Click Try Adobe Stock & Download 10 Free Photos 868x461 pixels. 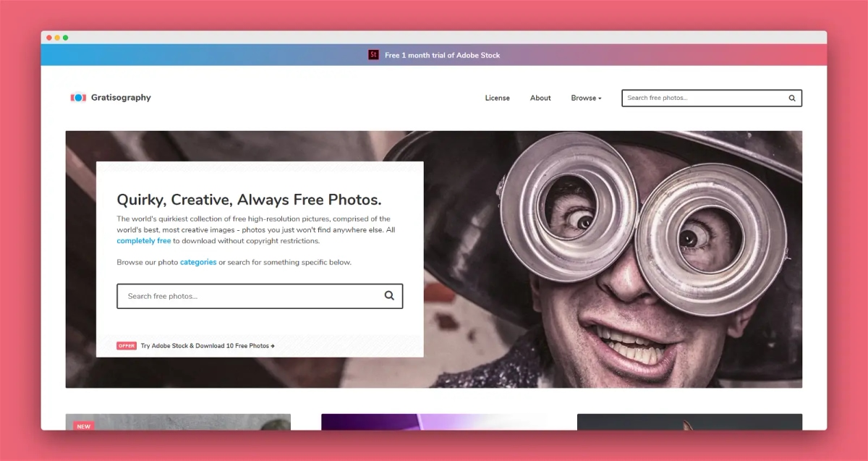208,346
